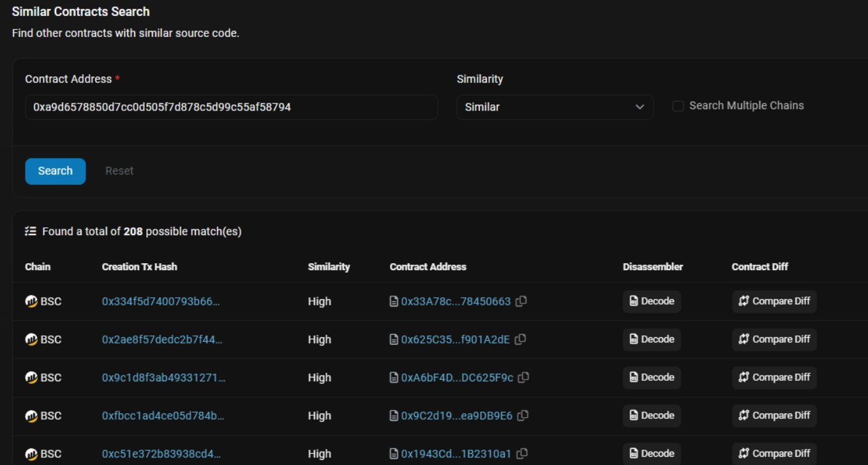Open creation tx hash 0xfbcc1ad4ce05d784b…
This screenshot has height=465, width=868.
point(163,416)
